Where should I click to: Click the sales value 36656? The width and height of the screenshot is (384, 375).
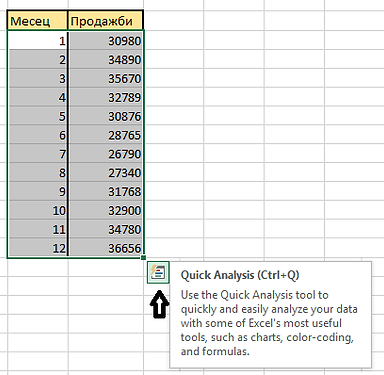coord(106,248)
